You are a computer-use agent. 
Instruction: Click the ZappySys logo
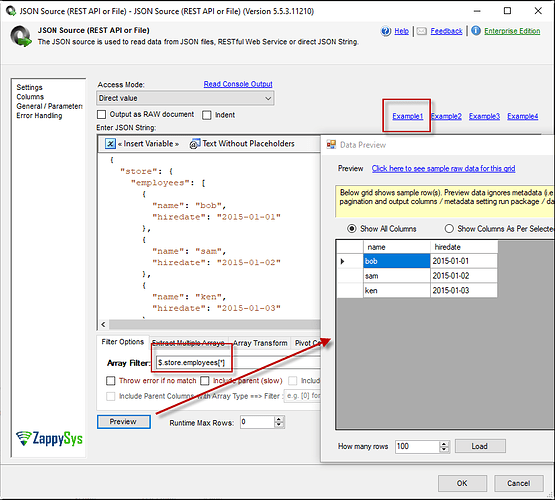tap(50, 438)
